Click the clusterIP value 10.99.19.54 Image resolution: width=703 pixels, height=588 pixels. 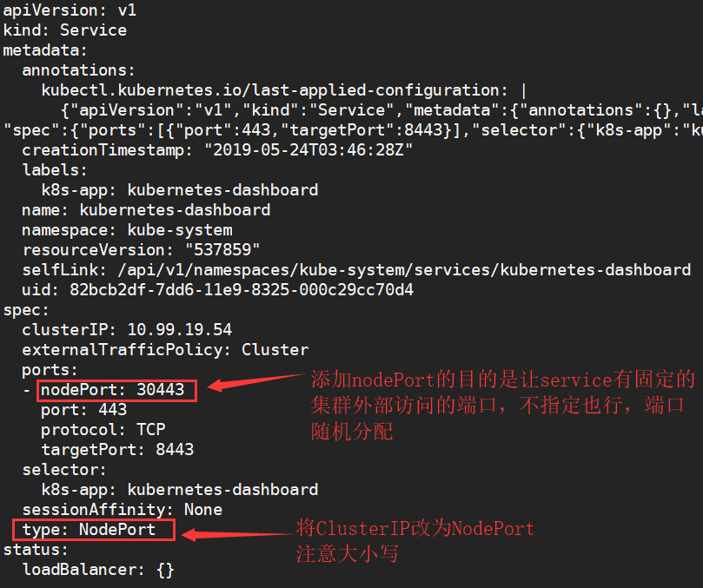pos(180,330)
